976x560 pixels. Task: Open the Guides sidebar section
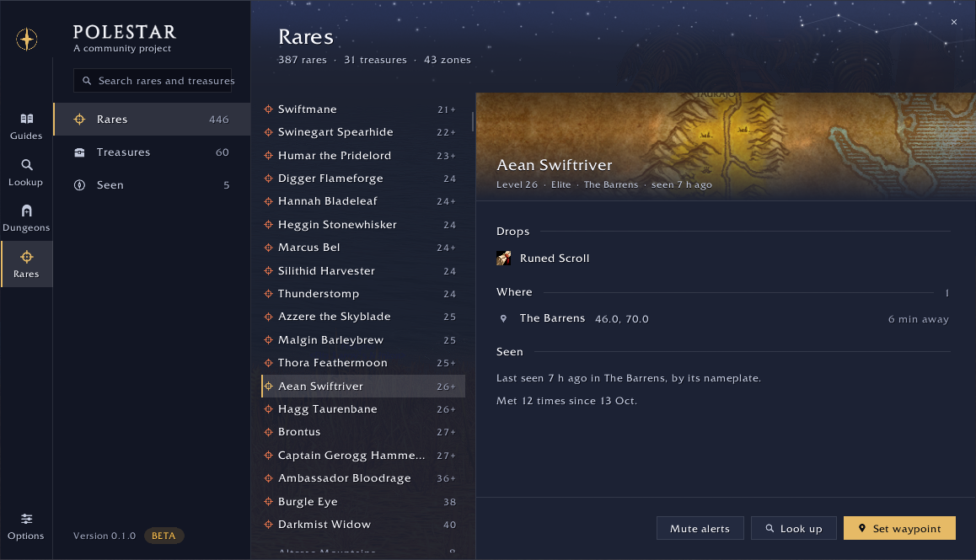pos(26,126)
